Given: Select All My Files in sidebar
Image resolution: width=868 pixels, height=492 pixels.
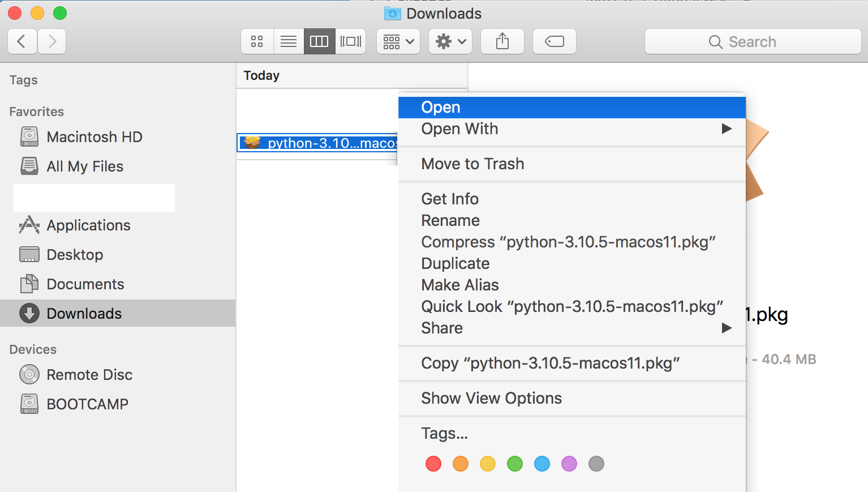Looking at the screenshot, I should click(x=118, y=166).
